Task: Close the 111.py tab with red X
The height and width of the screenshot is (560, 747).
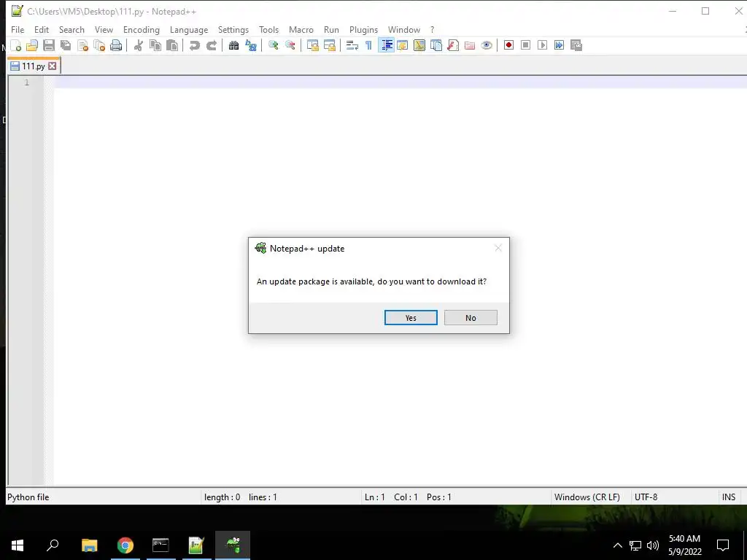Action: tap(52, 66)
